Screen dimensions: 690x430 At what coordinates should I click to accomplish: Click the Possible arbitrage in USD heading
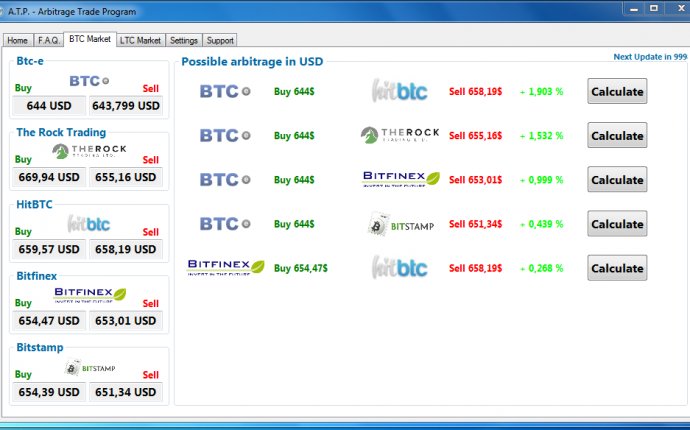tap(252, 62)
